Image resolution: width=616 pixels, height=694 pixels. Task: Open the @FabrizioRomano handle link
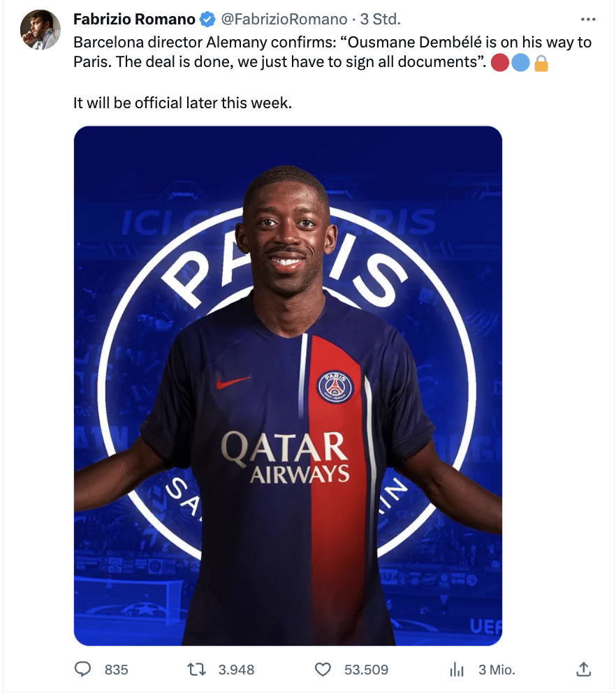coord(284,19)
